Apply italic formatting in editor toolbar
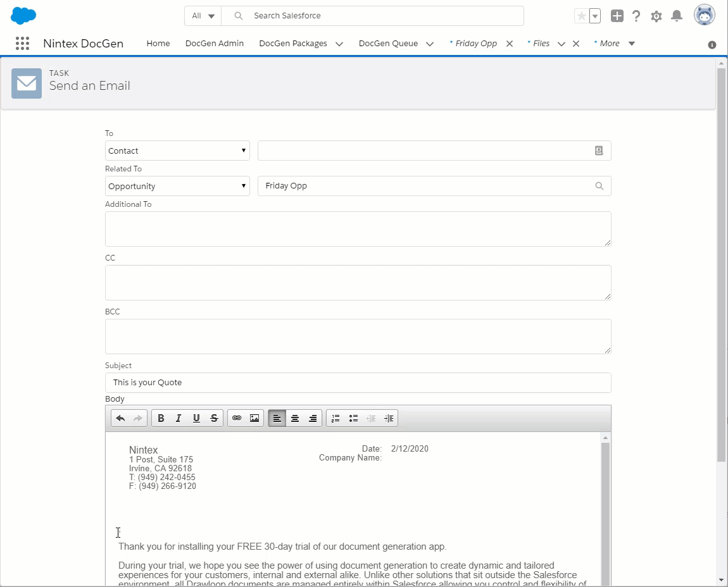 coord(179,418)
